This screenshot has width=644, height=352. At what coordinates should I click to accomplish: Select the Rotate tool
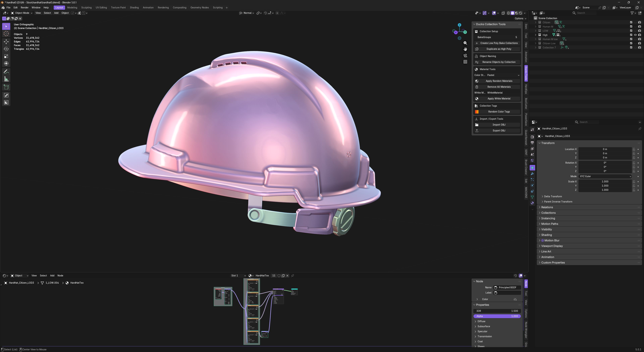point(6,49)
